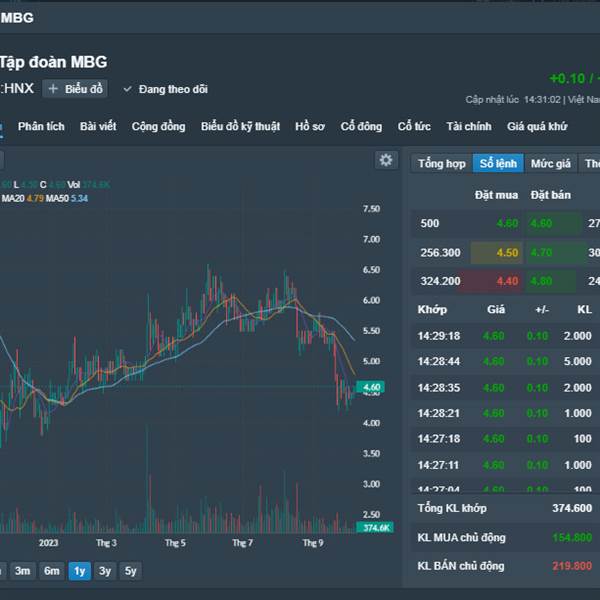Click the Đặt mua column header

(x=496, y=195)
